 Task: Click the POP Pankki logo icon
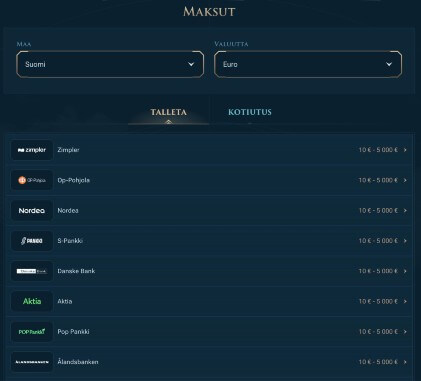point(32,332)
